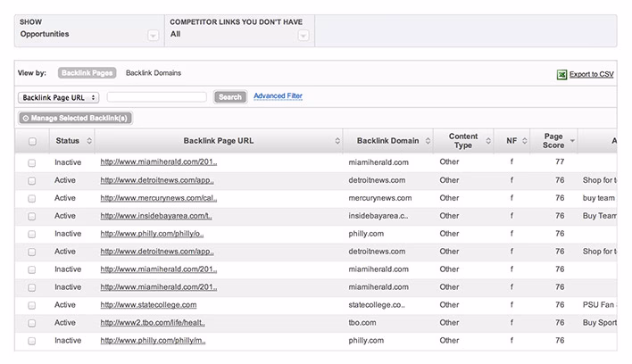Screen dimensions: 632x364
Task: Select checkbox for statecollege.com row
Action: click(32, 305)
